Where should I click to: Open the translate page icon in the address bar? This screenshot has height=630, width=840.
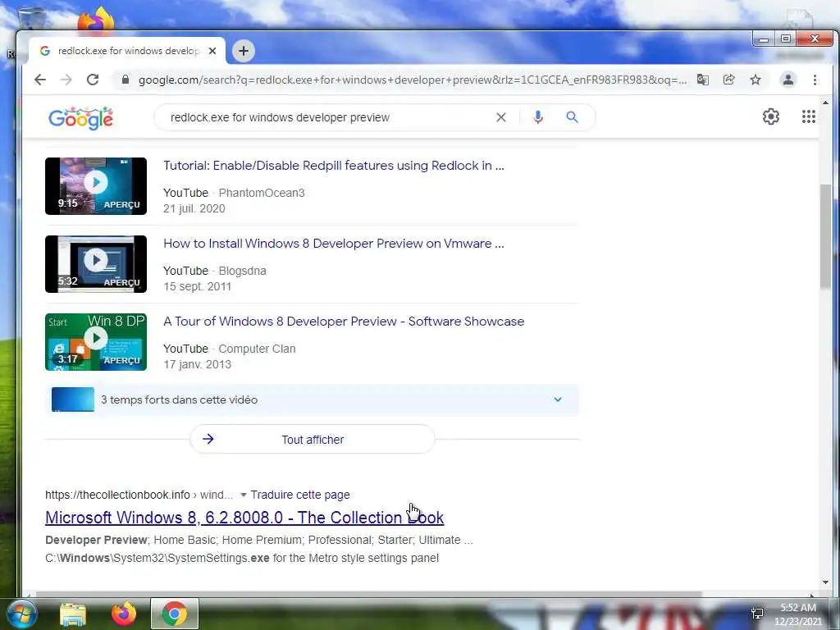point(702,80)
